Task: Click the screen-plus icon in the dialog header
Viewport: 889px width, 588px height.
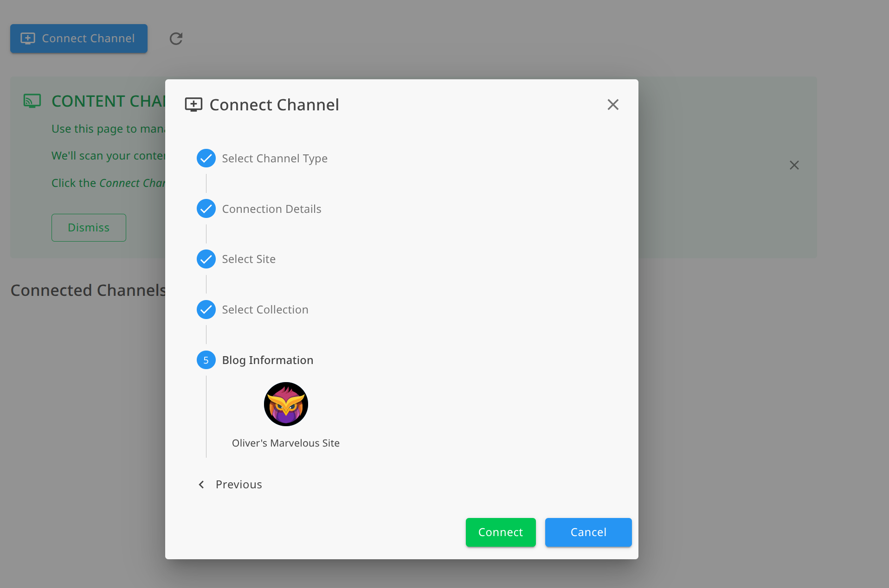Action: tap(194, 105)
